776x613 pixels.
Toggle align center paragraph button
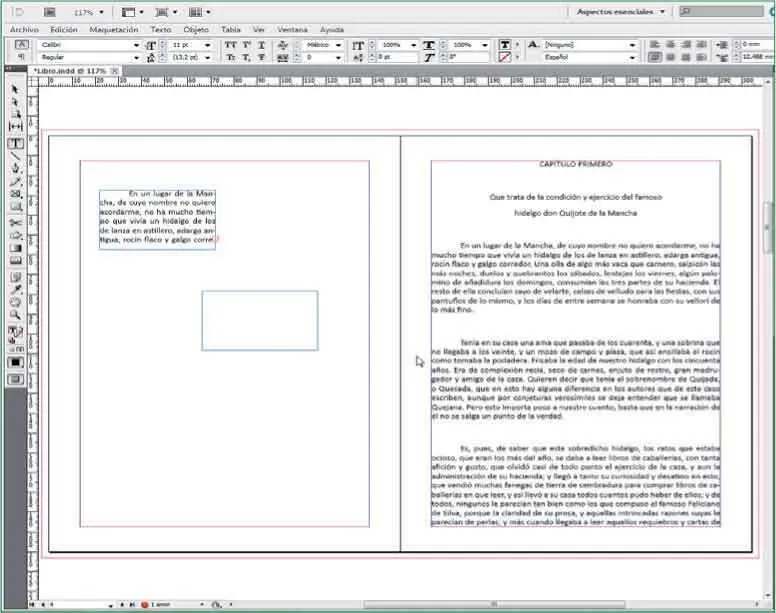coord(670,45)
